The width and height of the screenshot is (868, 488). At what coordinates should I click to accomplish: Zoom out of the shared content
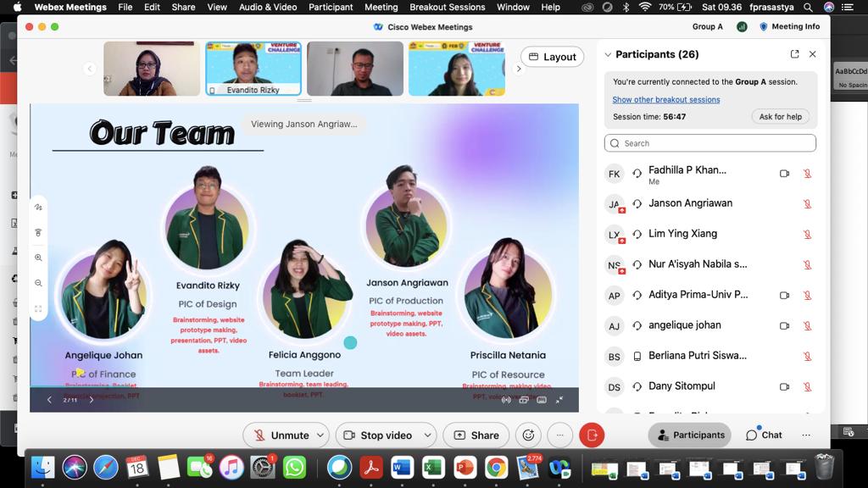click(38, 283)
